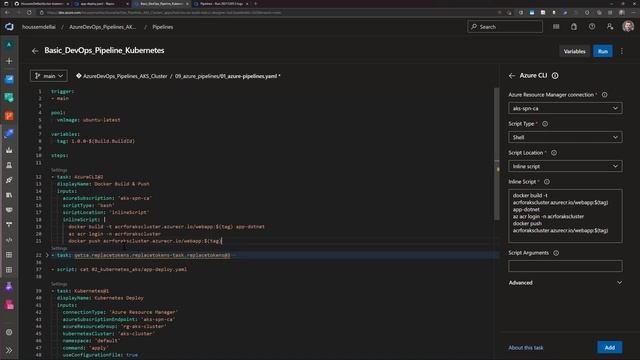The width and height of the screenshot is (640, 360).
Task: Click Settings above the Kubernetes@1 task
Action: pos(59,284)
